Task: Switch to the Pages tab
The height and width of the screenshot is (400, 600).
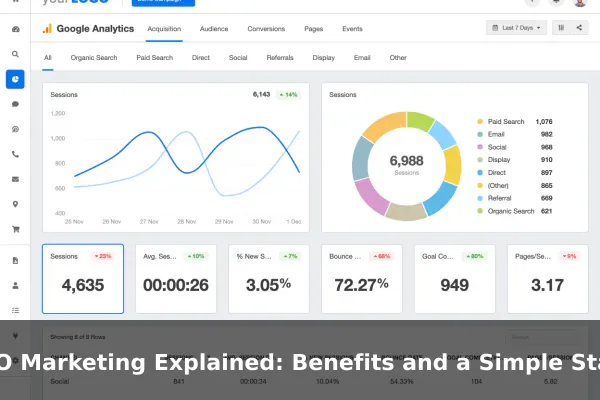Action: click(x=313, y=29)
